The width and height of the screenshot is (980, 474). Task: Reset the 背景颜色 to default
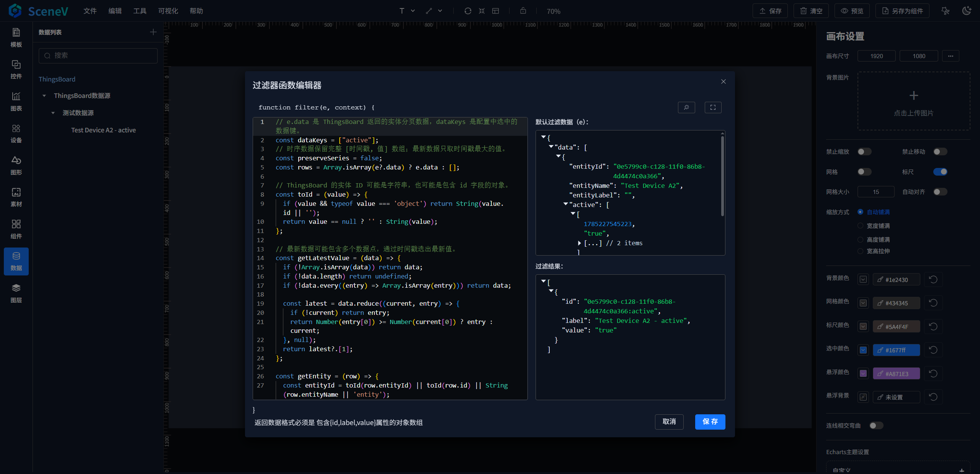point(933,280)
